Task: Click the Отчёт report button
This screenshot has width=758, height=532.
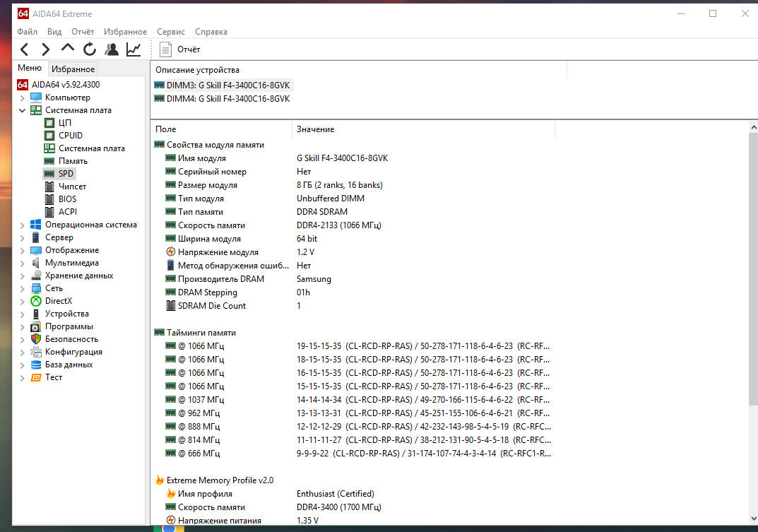Action: (180, 49)
